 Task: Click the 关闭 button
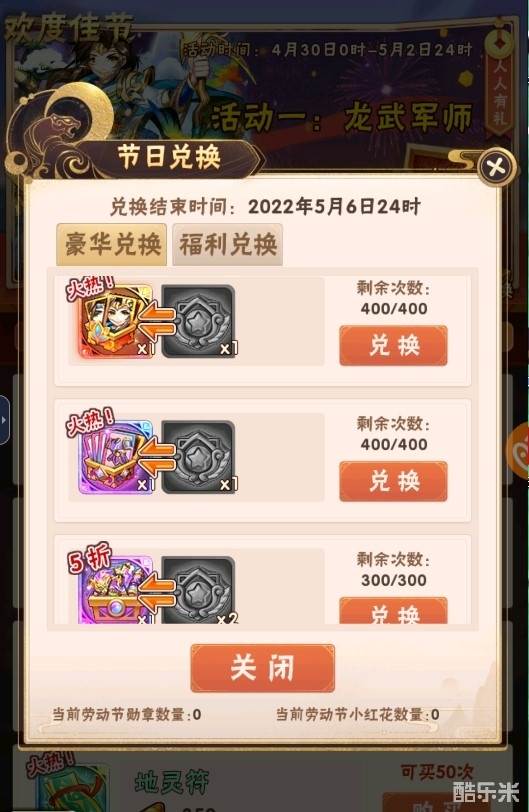coord(262,668)
